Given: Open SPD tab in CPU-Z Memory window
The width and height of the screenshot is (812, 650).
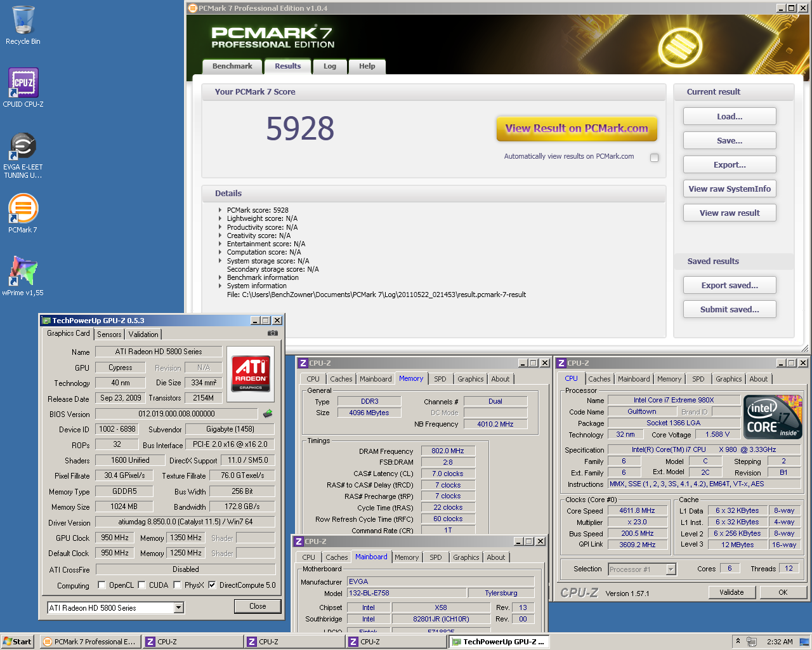Looking at the screenshot, I should (x=440, y=379).
